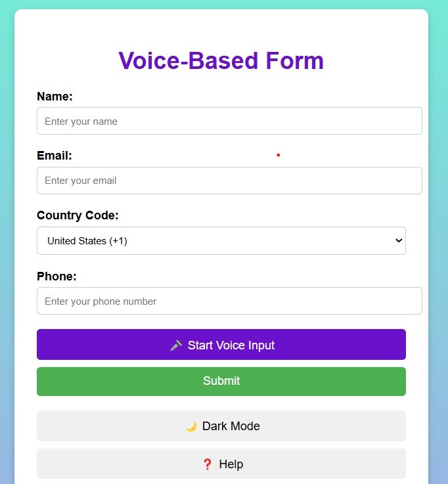Click the microphone icon on Start Voice Input
Viewport: 448px width, 484px height.
tap(176, 345)
